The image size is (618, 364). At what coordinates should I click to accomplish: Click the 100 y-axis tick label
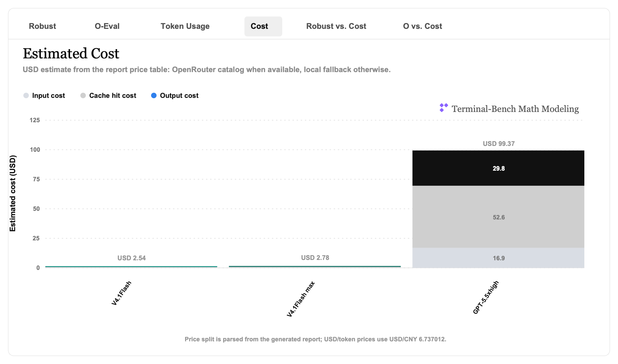(x=35, y=150)
